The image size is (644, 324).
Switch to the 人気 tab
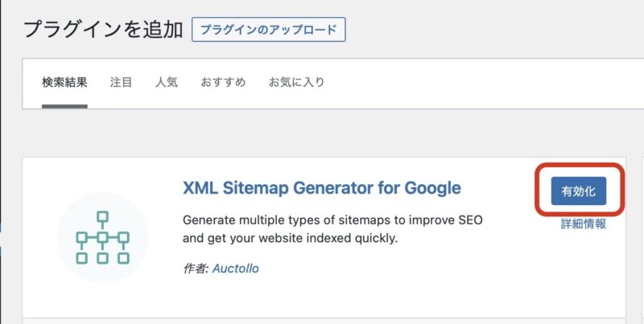click(x=167, y=83)
